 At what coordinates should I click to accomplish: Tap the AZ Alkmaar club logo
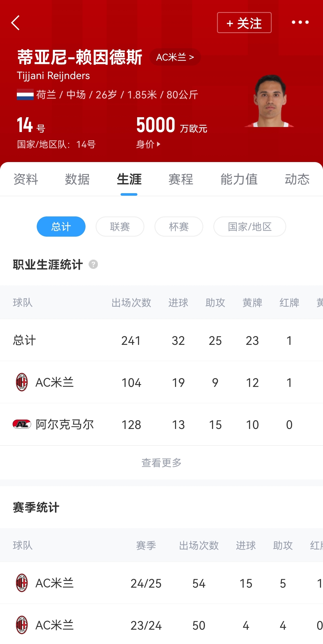click(22, 424)
